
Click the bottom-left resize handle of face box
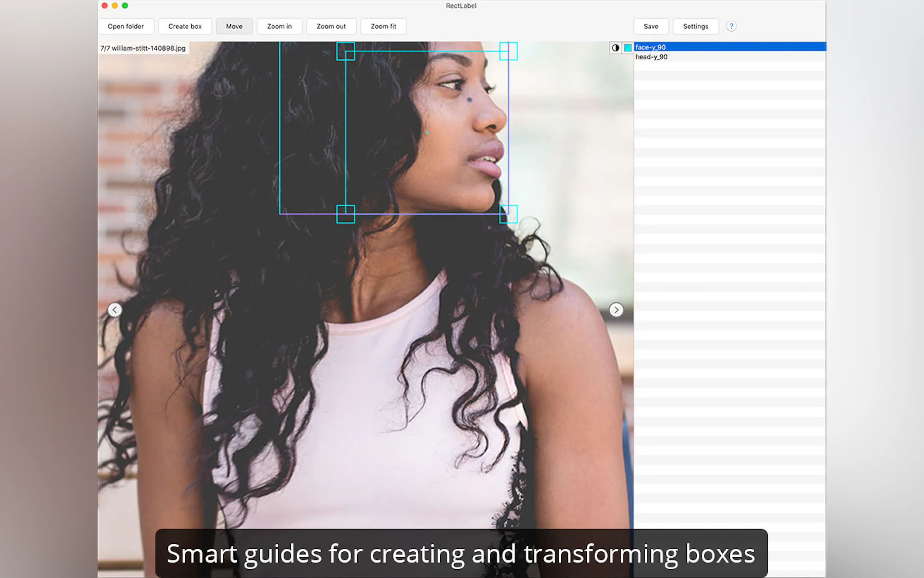coord(345,214)
